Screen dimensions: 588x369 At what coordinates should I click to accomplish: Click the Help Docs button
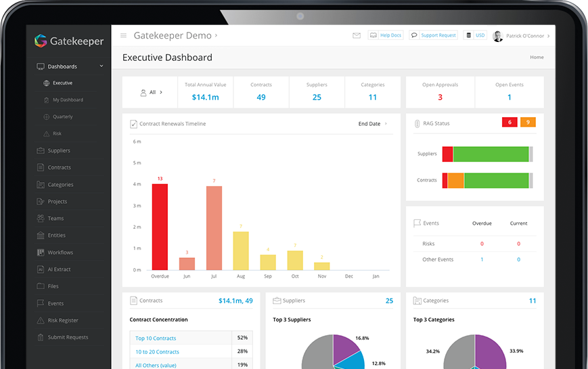point(385,35)
